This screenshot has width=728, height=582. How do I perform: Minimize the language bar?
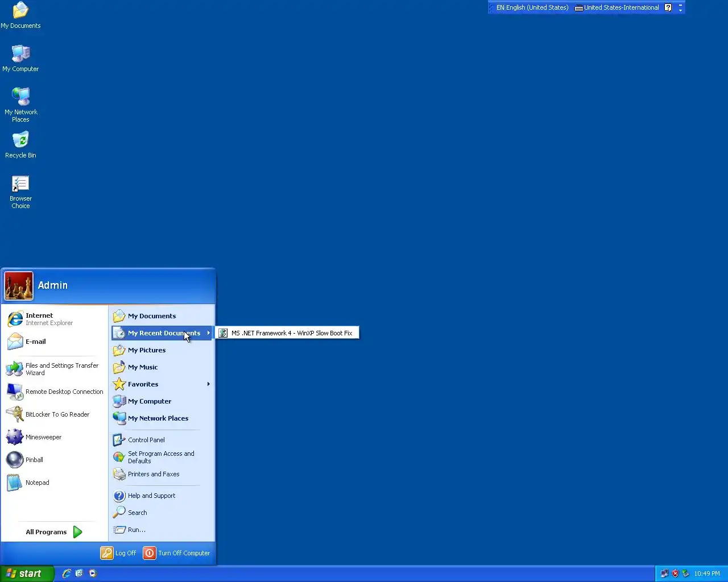pyautogui.click(x=680, y=5)
